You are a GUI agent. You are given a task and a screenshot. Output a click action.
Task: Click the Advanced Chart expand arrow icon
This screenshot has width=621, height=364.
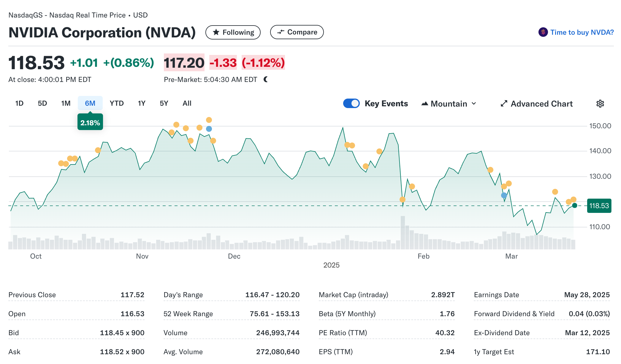coord(504,104)
